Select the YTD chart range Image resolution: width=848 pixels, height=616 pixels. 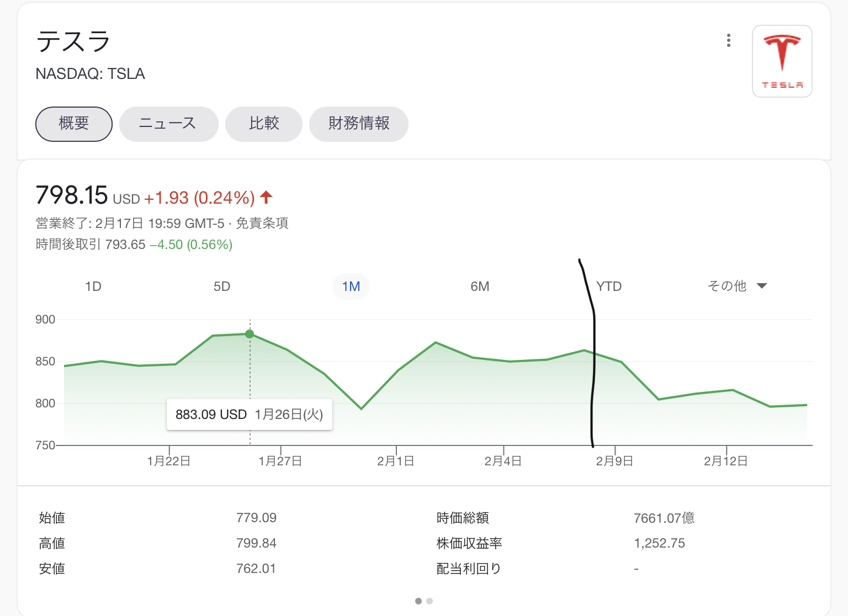pos(609,286)
